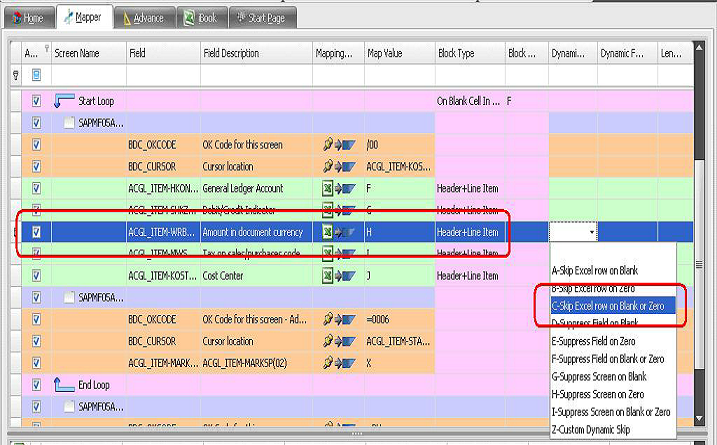Screen dimensions: 717x445
Task: Sort by Field Description column header
Action: point(257,53)
